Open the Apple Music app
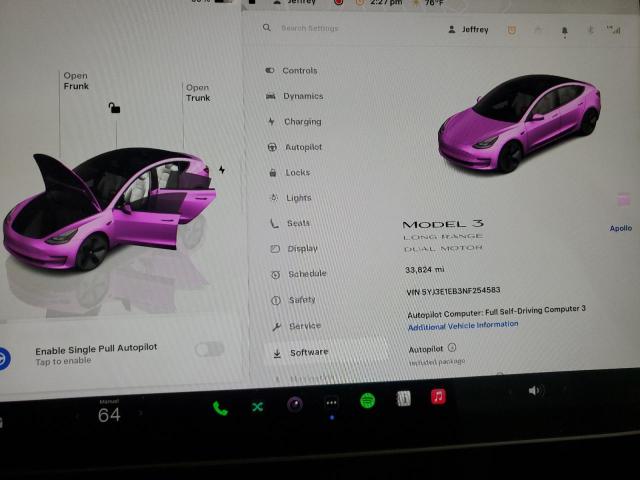This screenshot has width=640, height=480. [438, 396]
